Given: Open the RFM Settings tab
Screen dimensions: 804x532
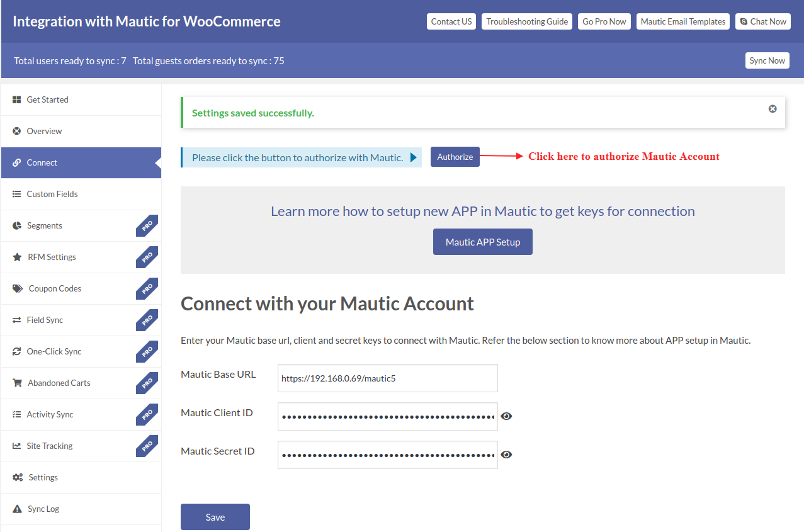Looking at the screenshot, I should (x=81, y=257).
